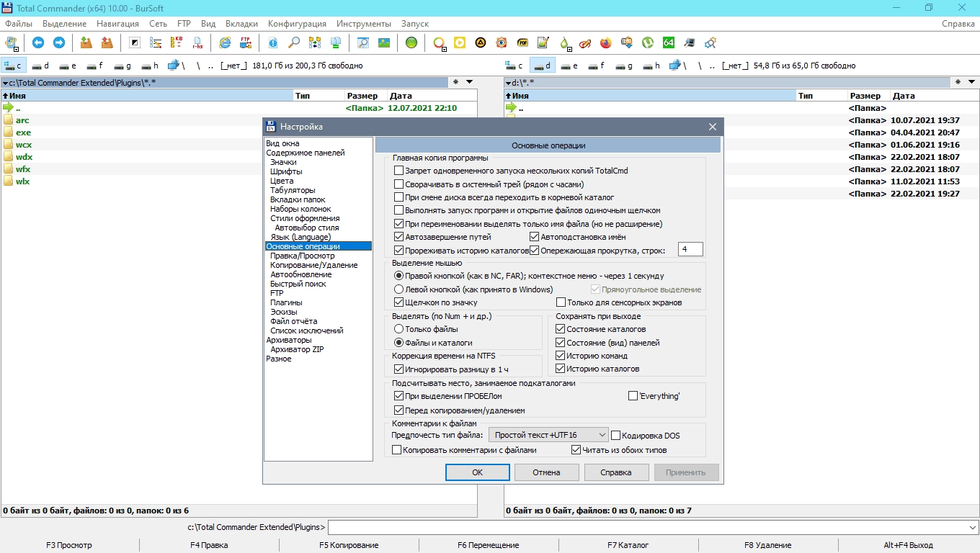Click the pack files archive icon

[86, 42]
